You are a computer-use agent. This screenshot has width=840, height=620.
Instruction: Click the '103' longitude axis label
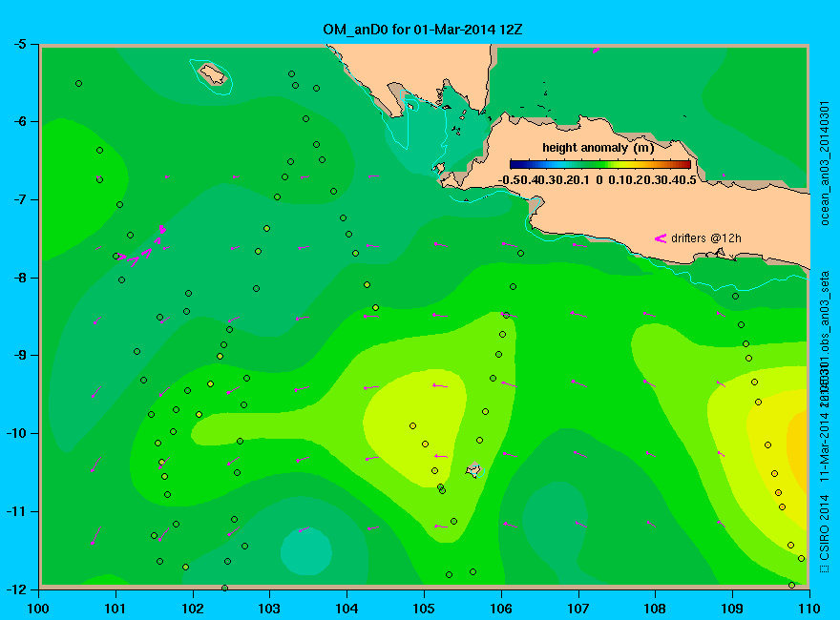[269, 609]
